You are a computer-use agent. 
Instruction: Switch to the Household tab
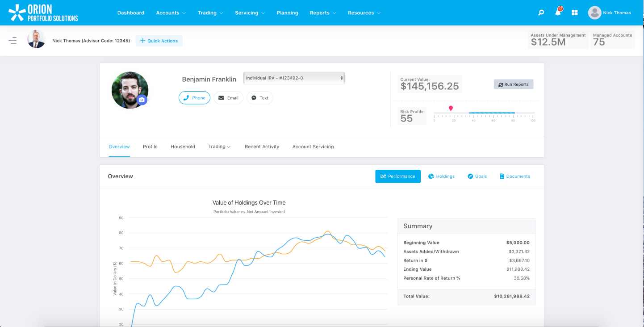tap(183, 146)
